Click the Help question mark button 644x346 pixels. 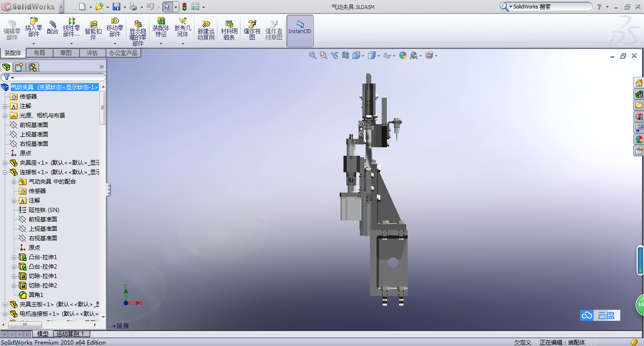[599, 7]
